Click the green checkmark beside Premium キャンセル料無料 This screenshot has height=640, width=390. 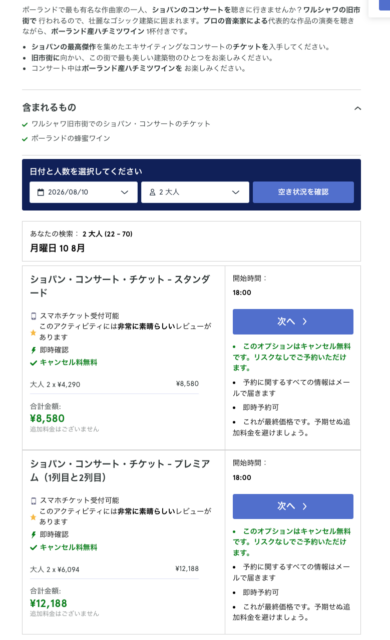point(33,547)
